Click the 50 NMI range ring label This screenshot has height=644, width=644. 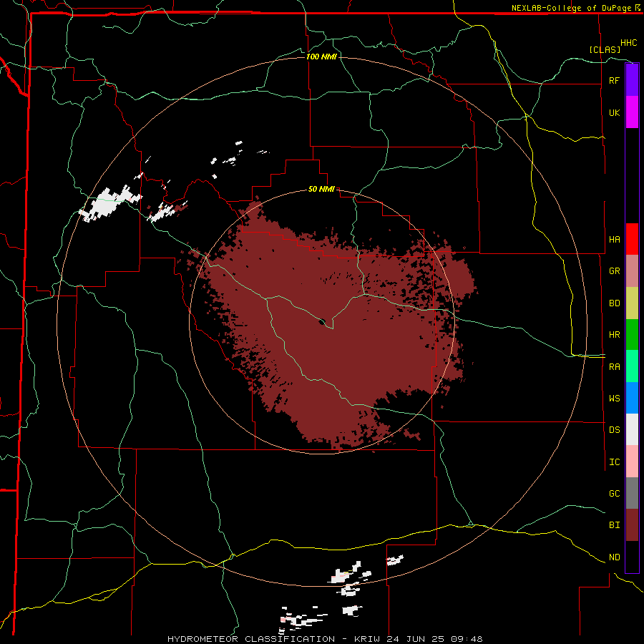click(x=321, y=189)
